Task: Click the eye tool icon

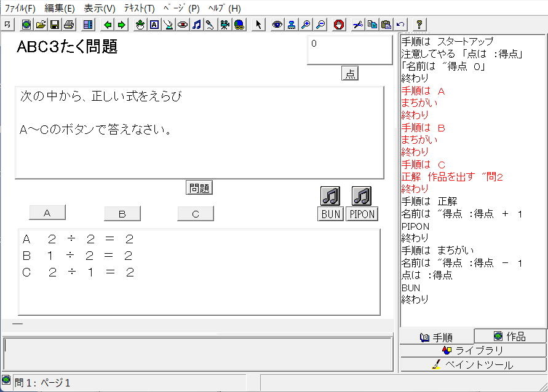Action: tap(277, 25)
